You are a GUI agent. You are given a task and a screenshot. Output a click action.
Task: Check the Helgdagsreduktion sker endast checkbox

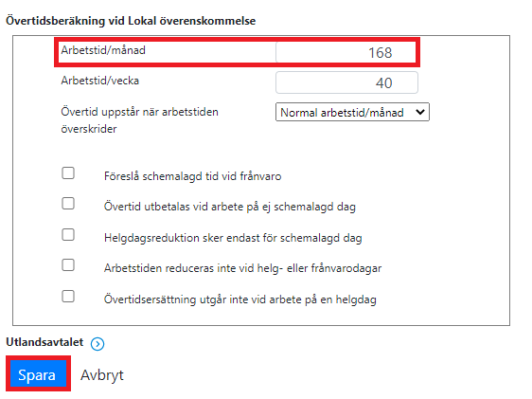[x=68, y=235]
